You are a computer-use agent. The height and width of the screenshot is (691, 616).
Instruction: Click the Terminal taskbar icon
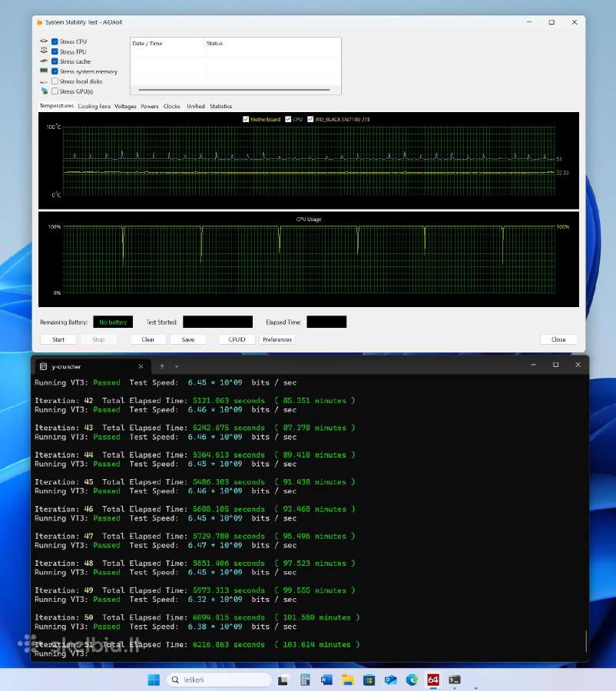coord(455,680)
